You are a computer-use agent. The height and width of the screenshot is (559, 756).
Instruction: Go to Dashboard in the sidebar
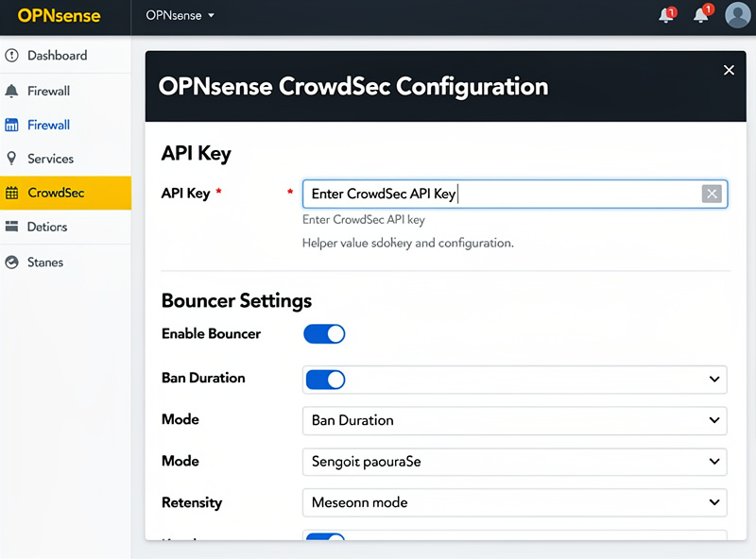[65, 56]
